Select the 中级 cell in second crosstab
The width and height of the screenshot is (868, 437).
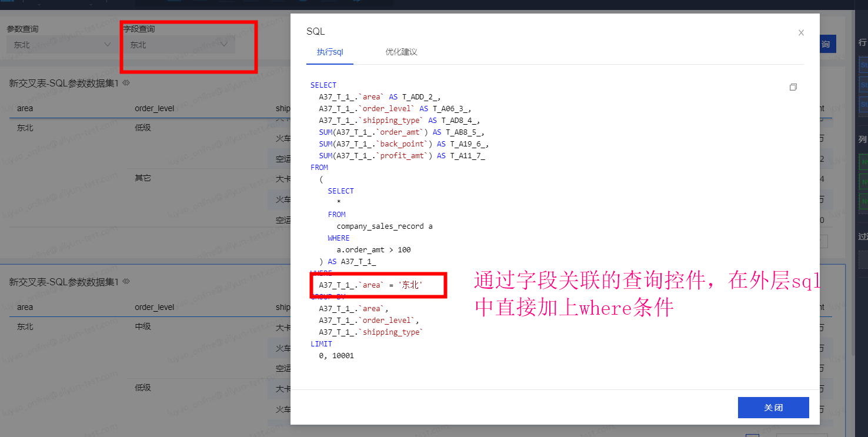click(x=143, y=326)
